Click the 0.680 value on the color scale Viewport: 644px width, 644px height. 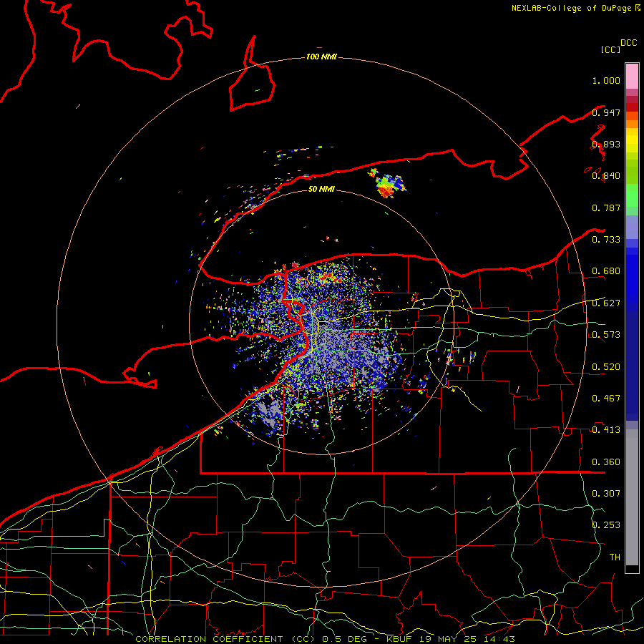pyautogui.click(x=606, y=271)
